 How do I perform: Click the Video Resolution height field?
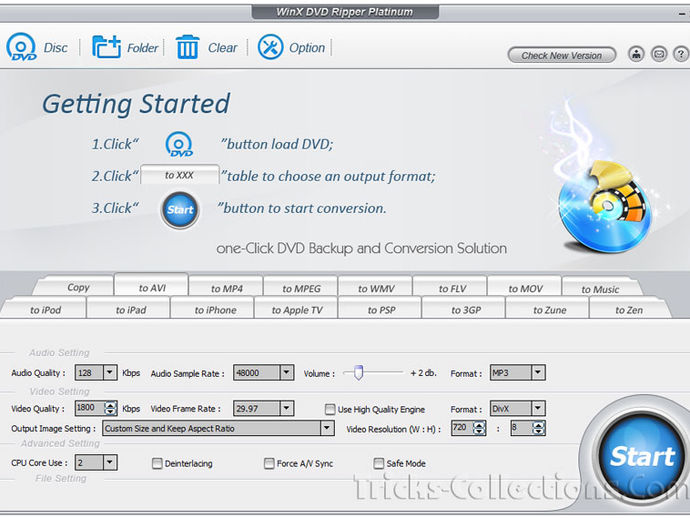[522, 428]
